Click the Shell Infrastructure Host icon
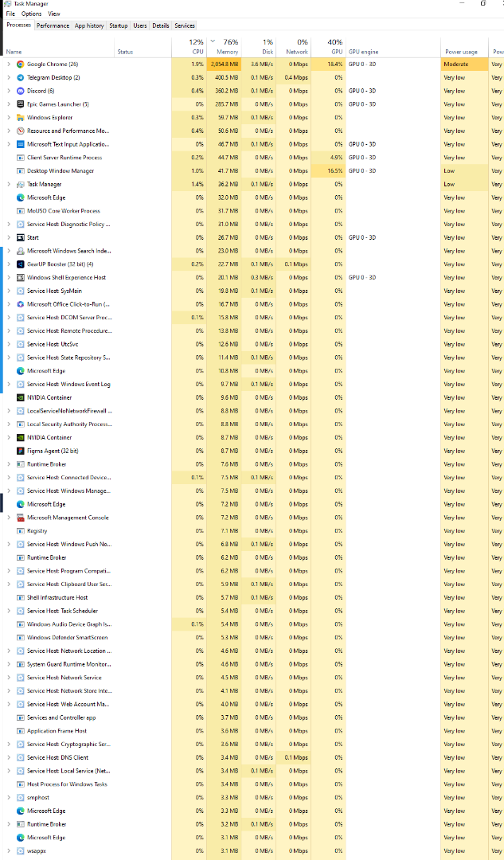 (x=20, y=597)
